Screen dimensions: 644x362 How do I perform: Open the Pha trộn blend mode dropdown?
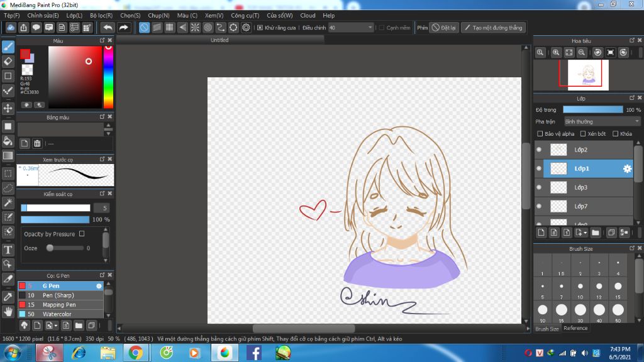click(602, 121)
